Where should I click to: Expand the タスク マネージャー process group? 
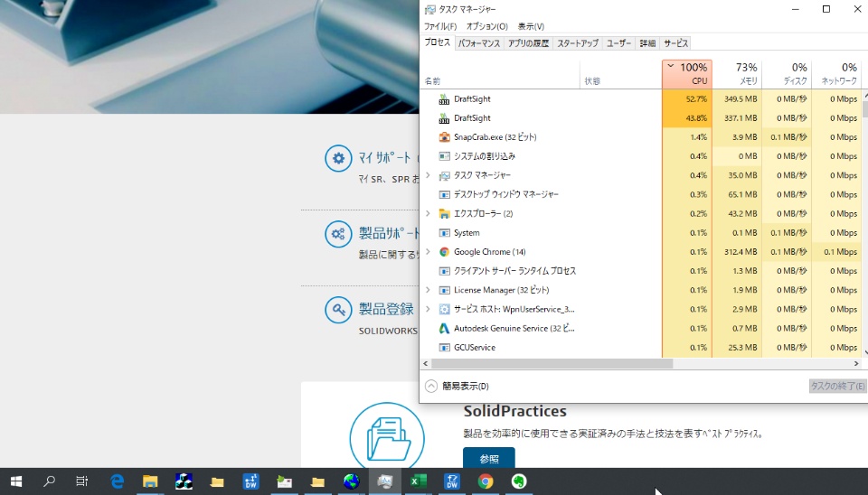(x=428, y=175)
